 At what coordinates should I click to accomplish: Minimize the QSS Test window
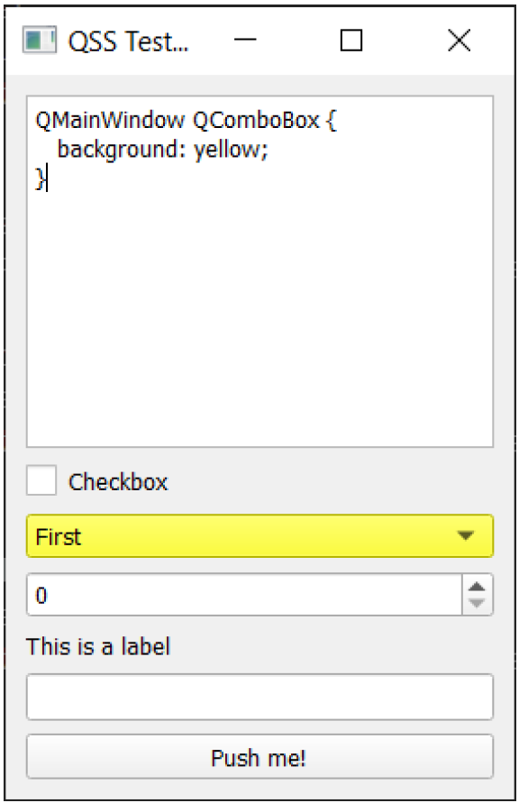pyautogui.click(x=245, y=40)
